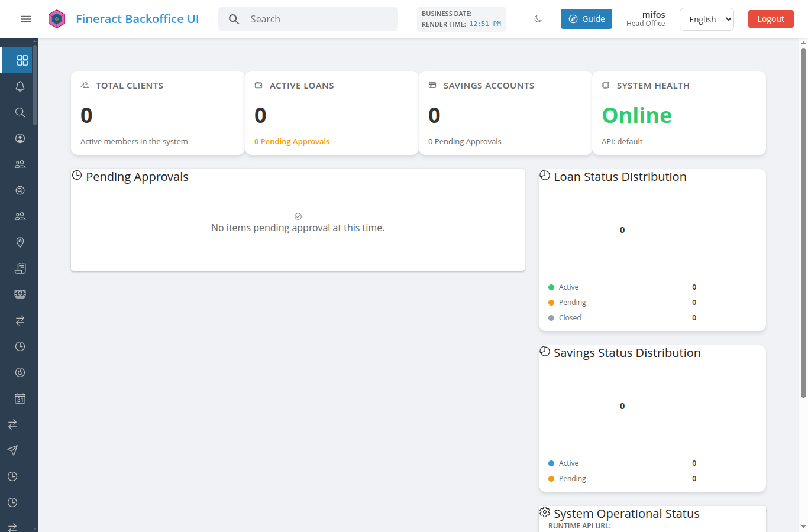The image size is (808, 532).
Task: Click the gear icon beside System Operational Status
Action: pos(545,512)
